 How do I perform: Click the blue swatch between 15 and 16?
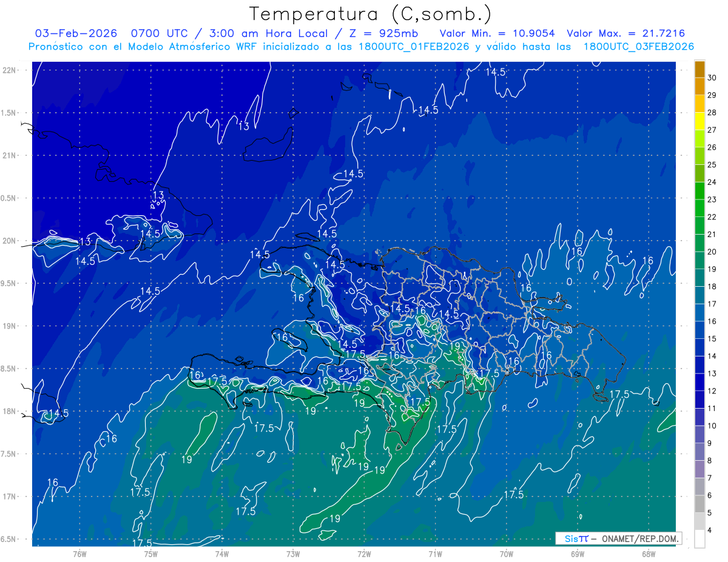pos(699,330)
